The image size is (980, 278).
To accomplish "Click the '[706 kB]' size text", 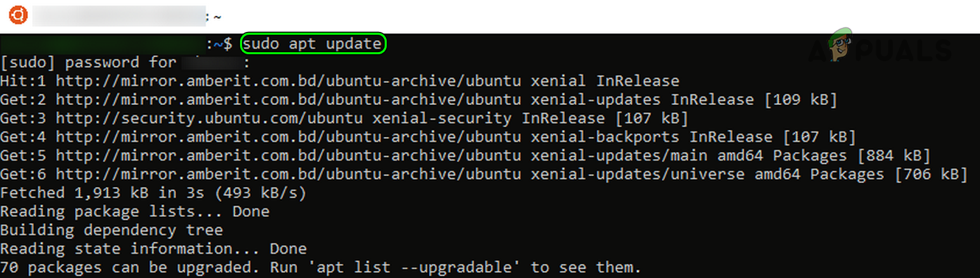I will 930,174.
